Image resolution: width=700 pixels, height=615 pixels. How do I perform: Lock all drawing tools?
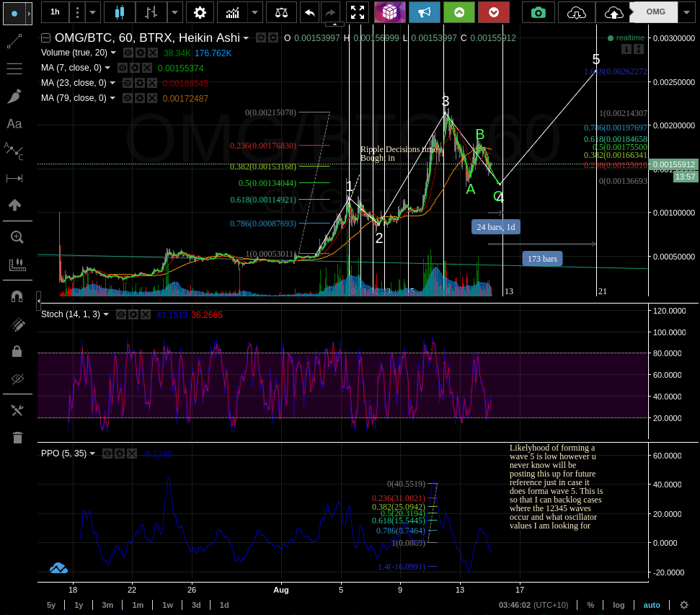pyautogui.click(x=17, y=352)
